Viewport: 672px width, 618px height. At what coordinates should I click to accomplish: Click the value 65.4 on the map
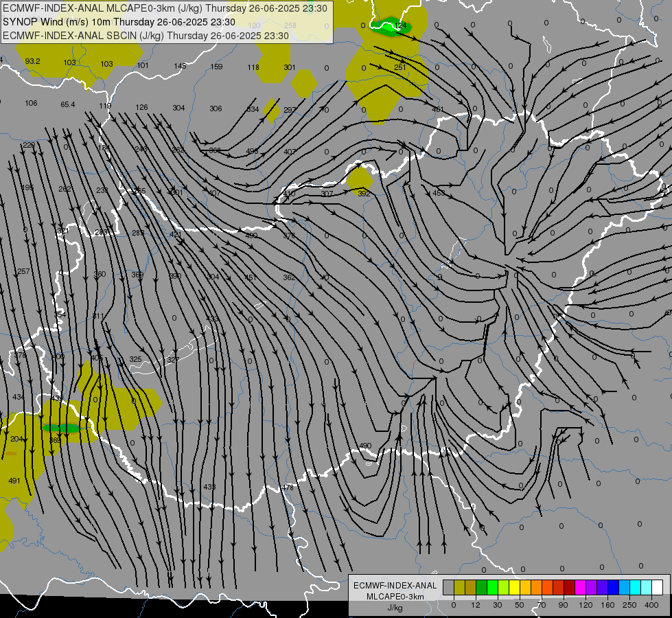(x=68, y=104)
